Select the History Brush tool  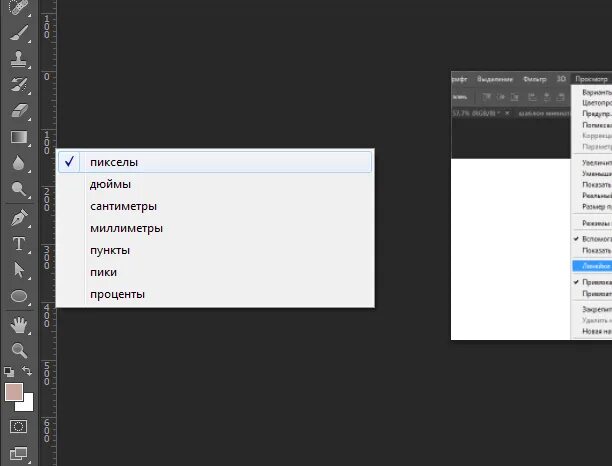[x=18, y=85]
